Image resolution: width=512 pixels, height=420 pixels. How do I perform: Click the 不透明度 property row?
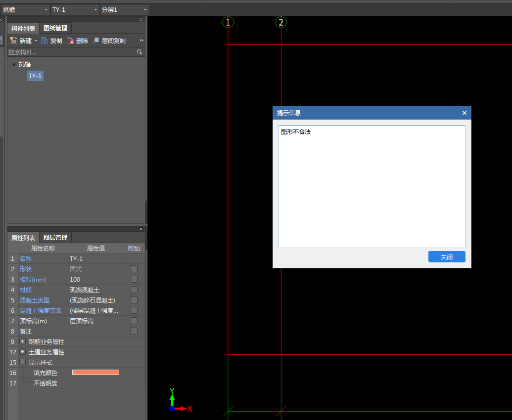click(x=76, y=383)
